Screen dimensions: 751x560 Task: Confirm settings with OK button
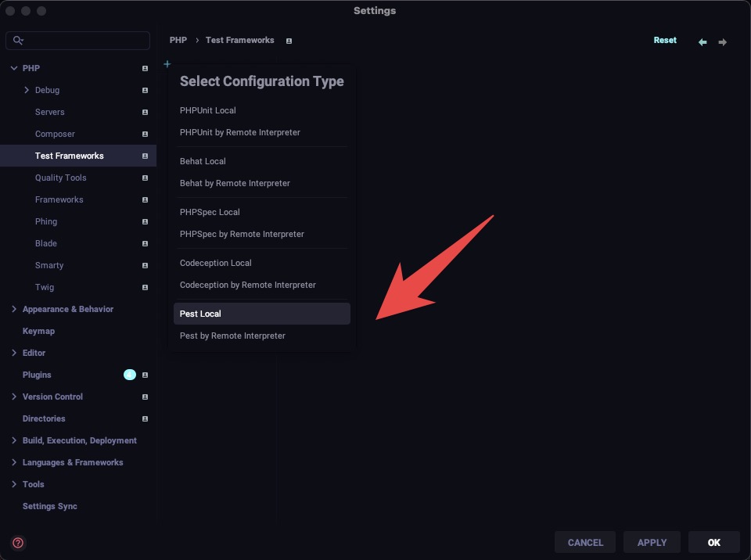pos(713,542)
